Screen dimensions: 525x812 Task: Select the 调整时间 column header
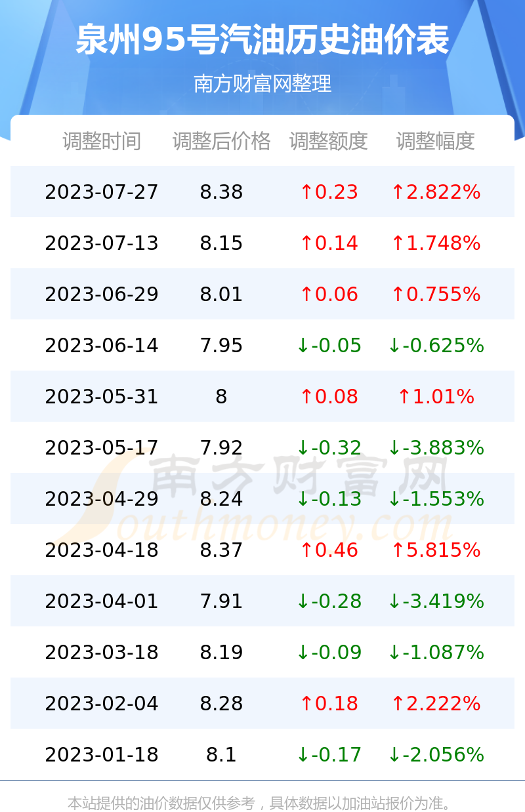102,141
